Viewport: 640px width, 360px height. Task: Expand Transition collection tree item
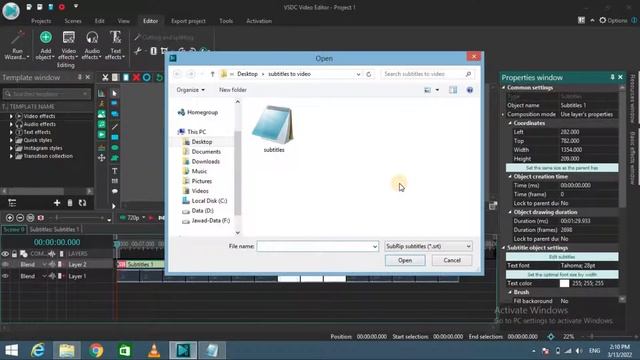[11, 156]
